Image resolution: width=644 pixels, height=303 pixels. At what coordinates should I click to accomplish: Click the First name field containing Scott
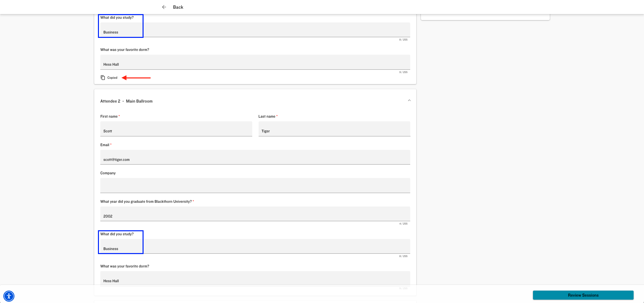click(176, 129)
